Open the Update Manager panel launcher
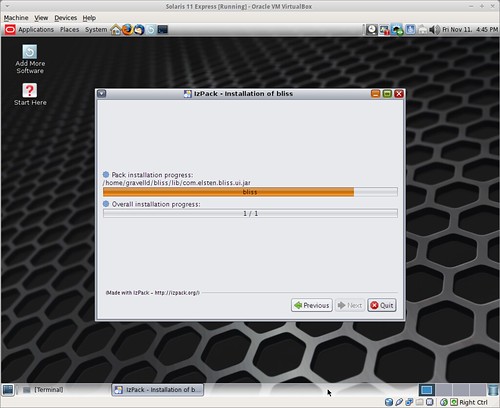Viewport: 500px width, 408px height. (x=151, y=30)
